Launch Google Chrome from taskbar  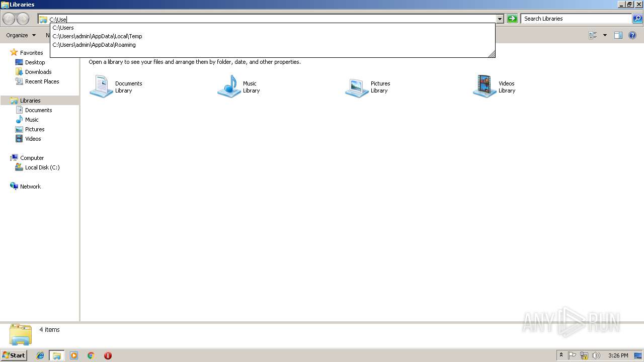click(x=91, y=355)
